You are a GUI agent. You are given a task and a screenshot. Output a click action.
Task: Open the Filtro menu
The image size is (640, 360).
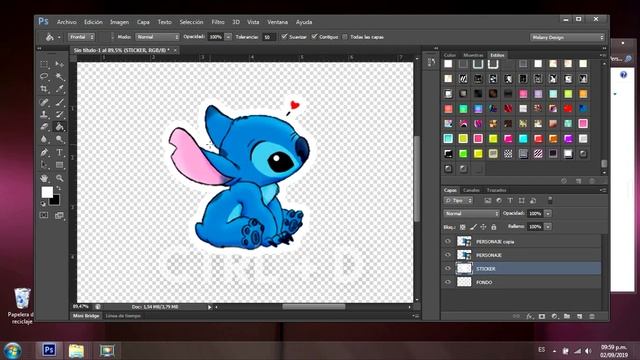click(218, 22)
